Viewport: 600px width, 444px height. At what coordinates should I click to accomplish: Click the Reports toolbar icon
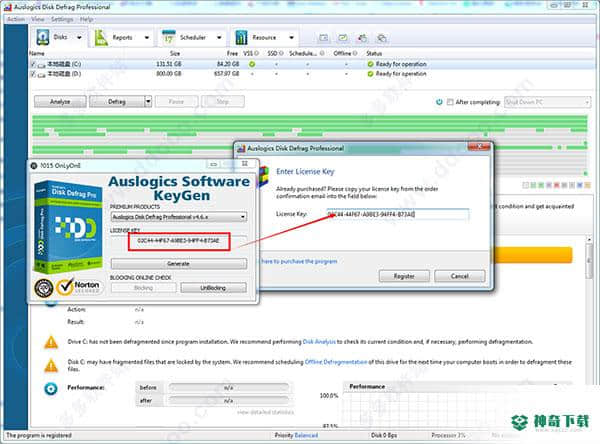coord(101,38)
